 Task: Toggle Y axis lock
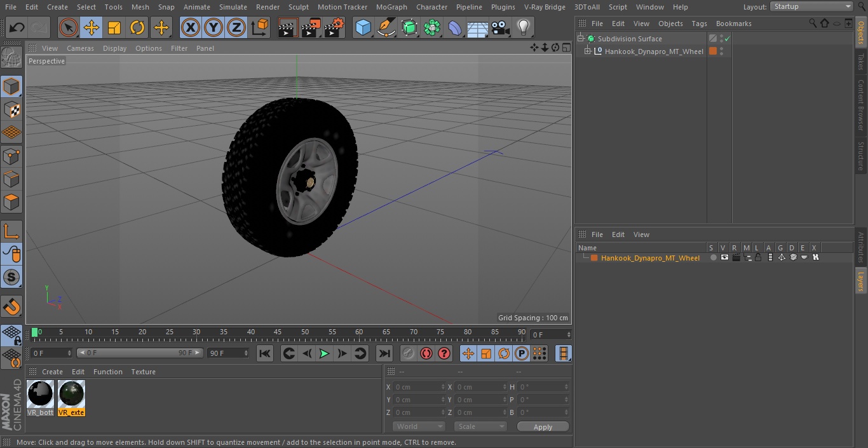tap(214, 27)
